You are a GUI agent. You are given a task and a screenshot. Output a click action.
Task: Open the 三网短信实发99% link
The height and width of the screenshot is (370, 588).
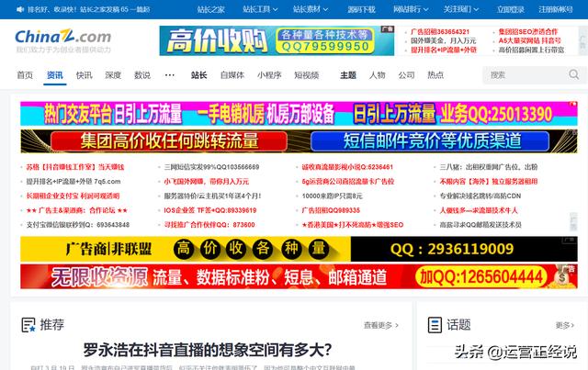click(211, 167)
